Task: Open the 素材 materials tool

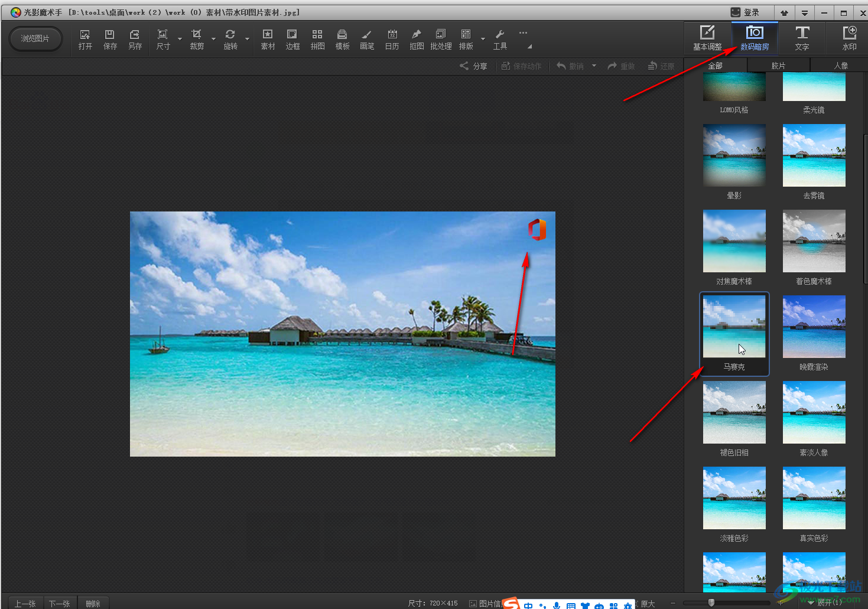Action: click(268, 39)
